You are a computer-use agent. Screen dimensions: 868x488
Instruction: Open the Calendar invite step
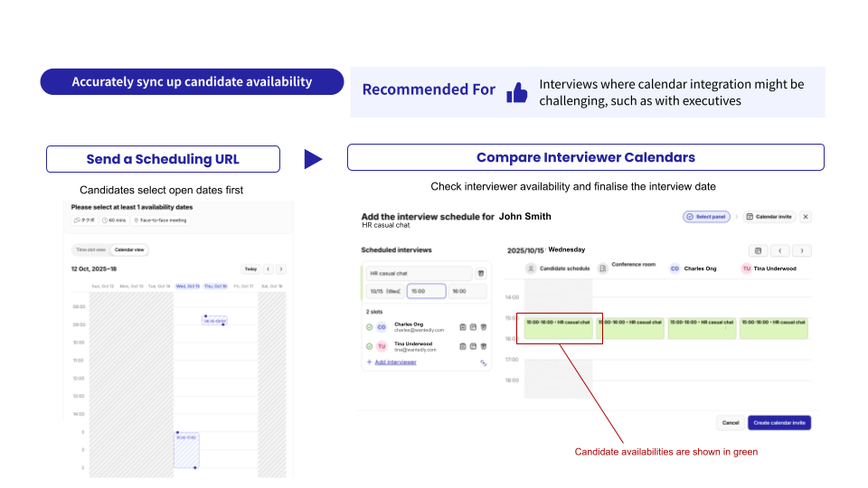point(769,217)
